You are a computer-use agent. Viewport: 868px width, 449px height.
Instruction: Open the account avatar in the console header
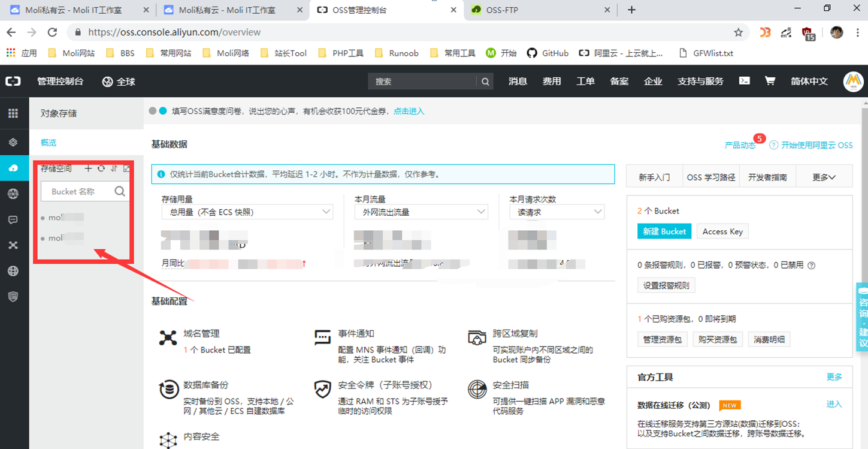853,81
